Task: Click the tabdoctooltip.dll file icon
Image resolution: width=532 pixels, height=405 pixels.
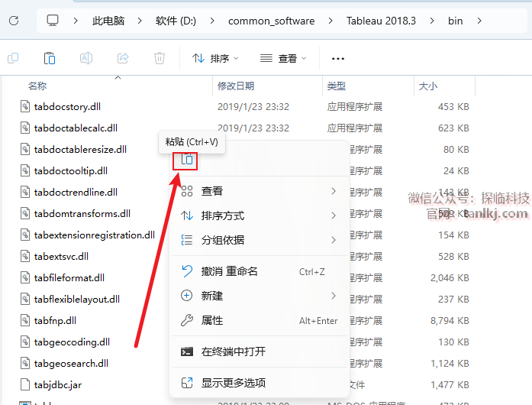Action: coord(25,170)
